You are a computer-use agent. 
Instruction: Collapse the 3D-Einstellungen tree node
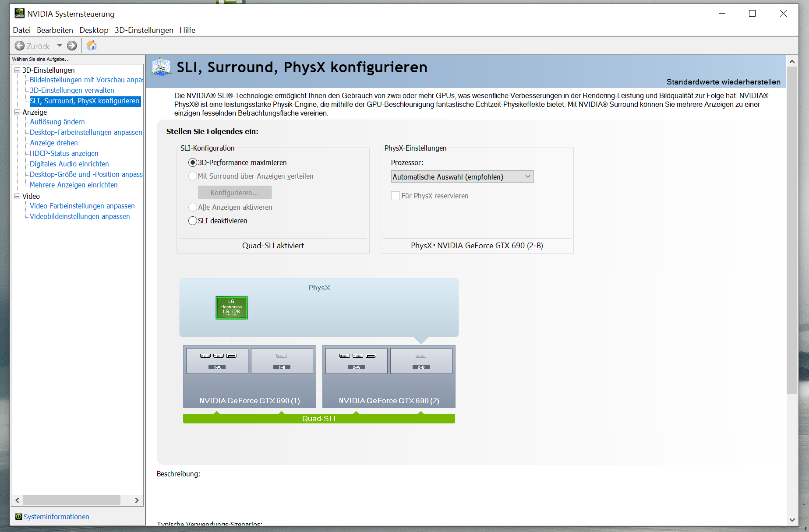point(18,70)
